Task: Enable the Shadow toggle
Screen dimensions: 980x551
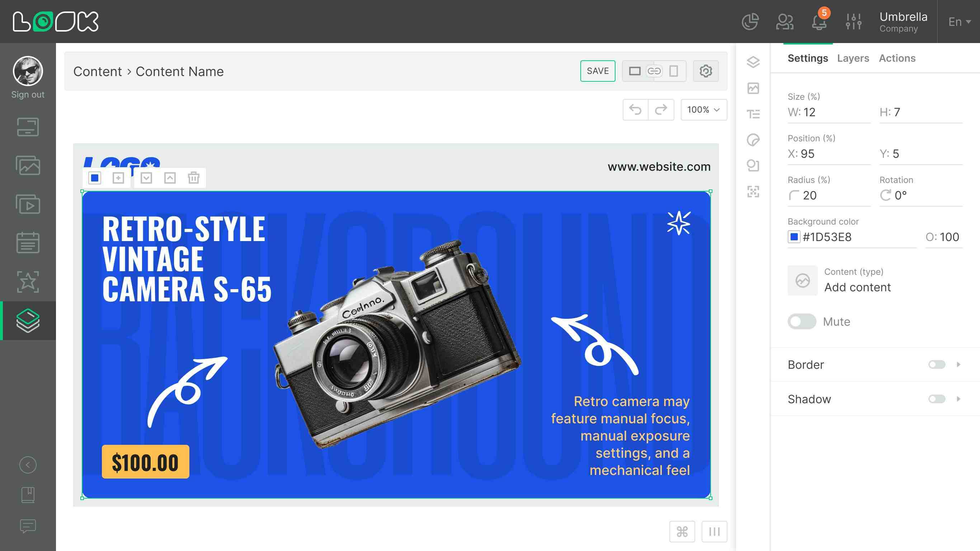Action: (936, 399)
